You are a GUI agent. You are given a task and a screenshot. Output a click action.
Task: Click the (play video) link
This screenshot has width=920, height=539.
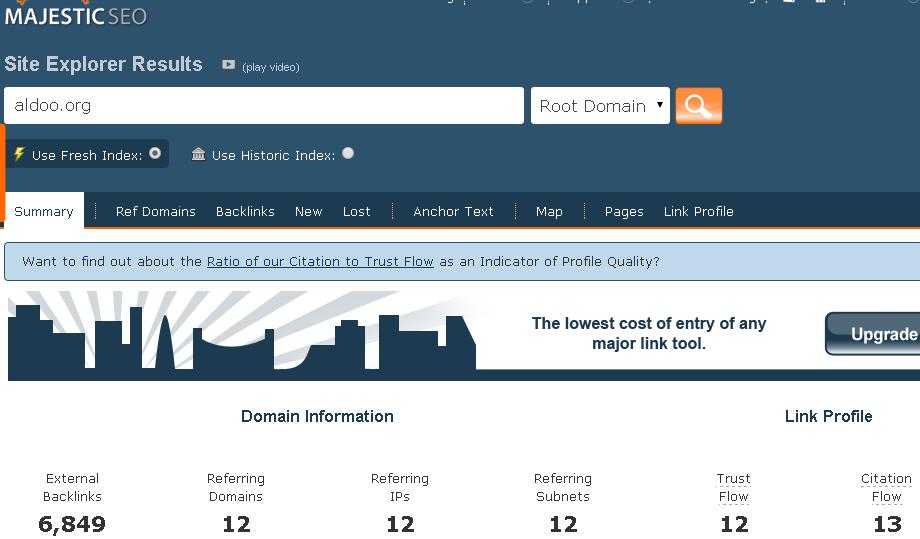[270, 67]
